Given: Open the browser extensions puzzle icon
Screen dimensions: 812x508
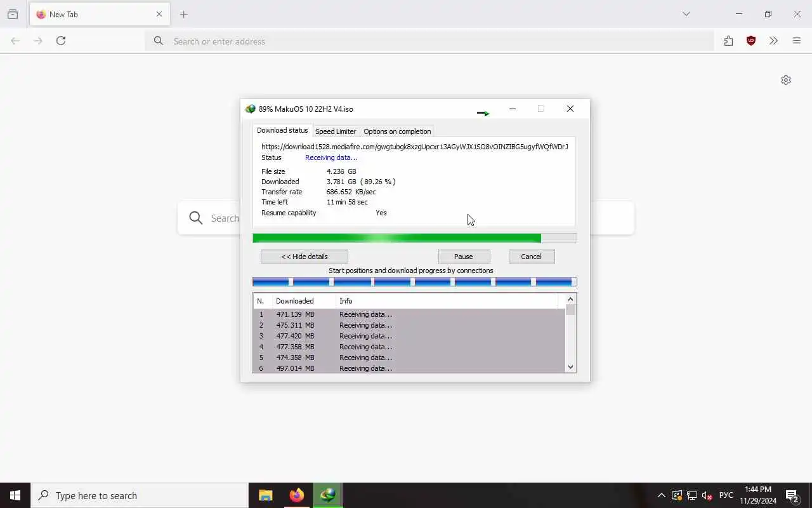Looking at the screenshot, I should coord(728,41).
